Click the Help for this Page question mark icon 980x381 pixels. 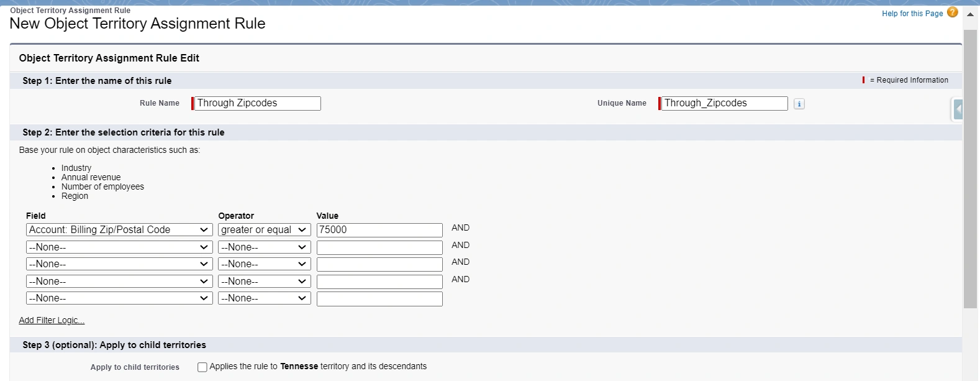pos(952,12)
